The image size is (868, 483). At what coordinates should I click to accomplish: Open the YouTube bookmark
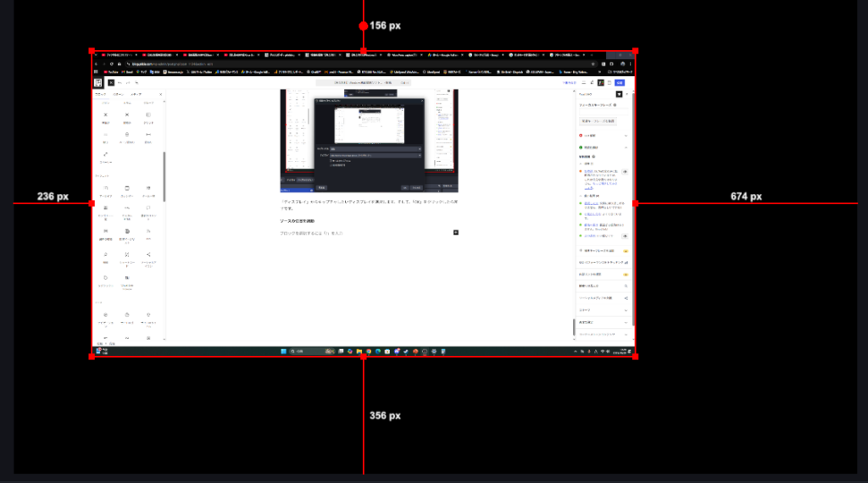click(111, 72)
